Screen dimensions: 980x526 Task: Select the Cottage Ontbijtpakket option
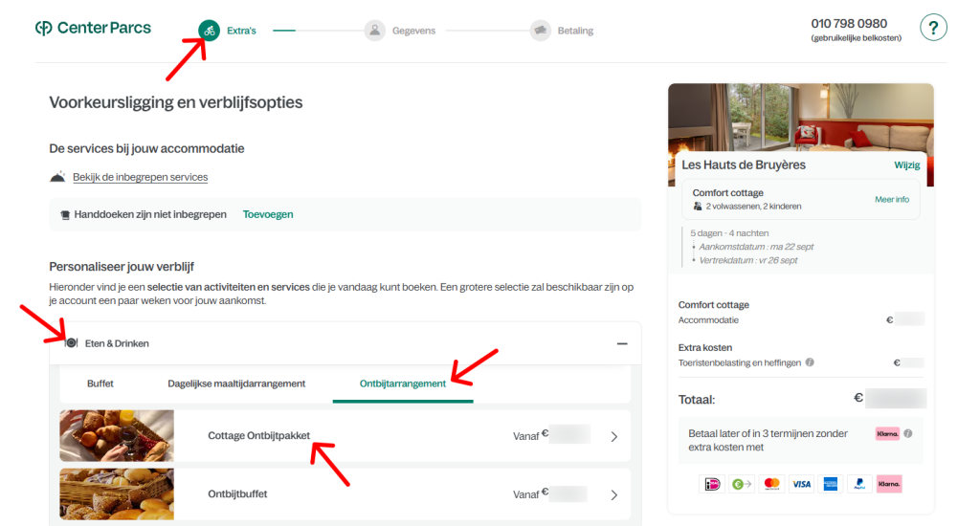[345, 436]
